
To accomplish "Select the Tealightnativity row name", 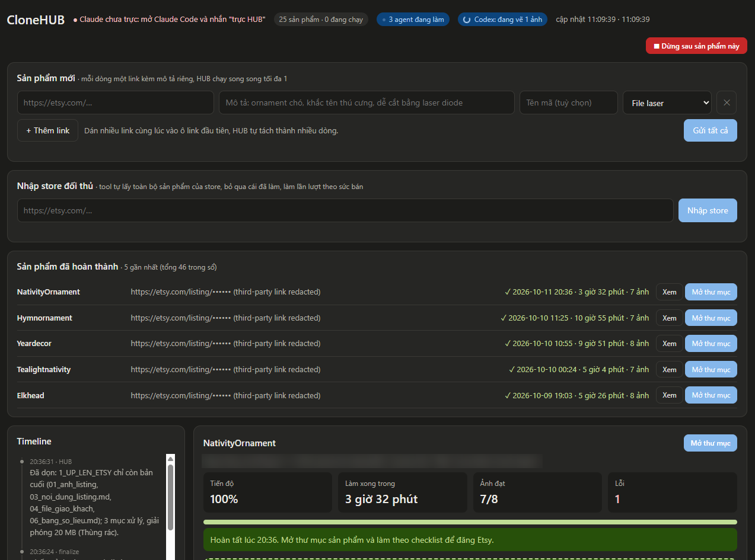I will click(x=44, y=370).
